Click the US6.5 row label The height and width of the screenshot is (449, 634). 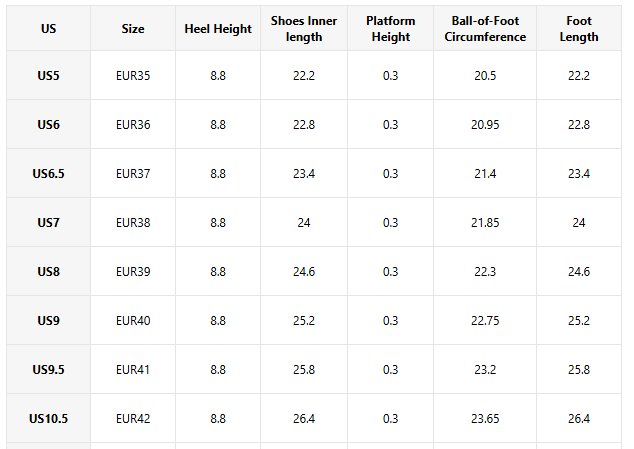click(x=48, y=174)
